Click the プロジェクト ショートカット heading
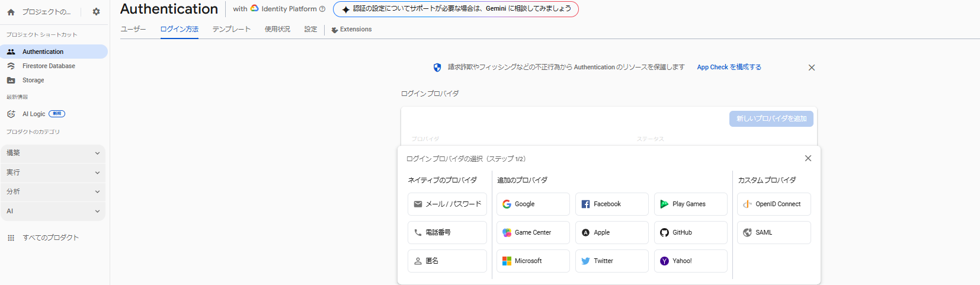Image resolution: width=980 pixels, height=285 pixels. tap(41, 35)
